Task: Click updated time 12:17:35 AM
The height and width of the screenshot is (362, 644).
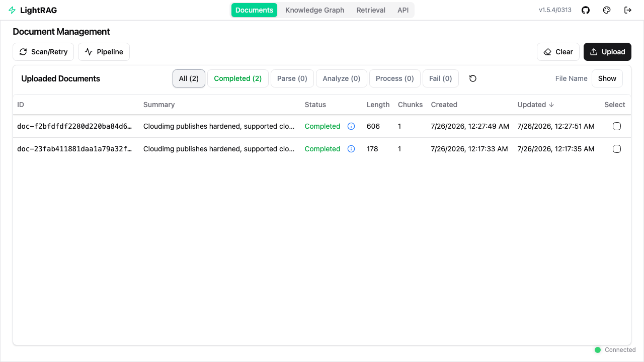Action: (556, 149)
